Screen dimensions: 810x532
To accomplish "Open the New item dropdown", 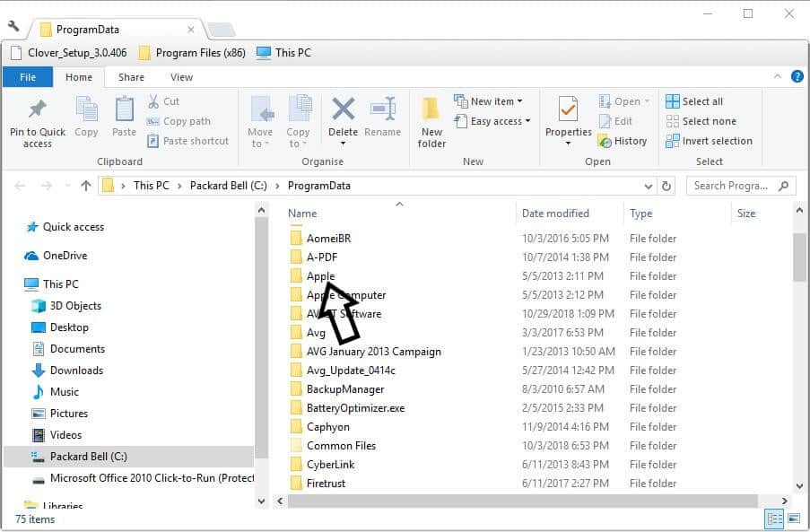I will [488, 101].
